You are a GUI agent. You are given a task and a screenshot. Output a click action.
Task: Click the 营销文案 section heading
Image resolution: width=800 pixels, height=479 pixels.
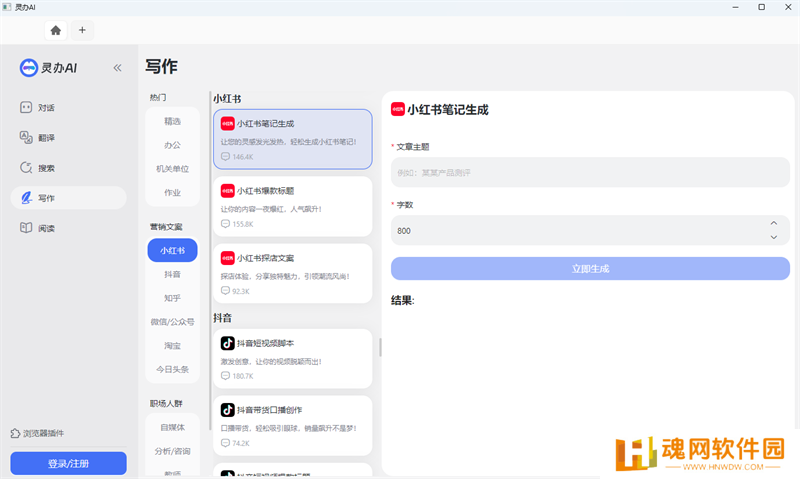coord(166,226)
